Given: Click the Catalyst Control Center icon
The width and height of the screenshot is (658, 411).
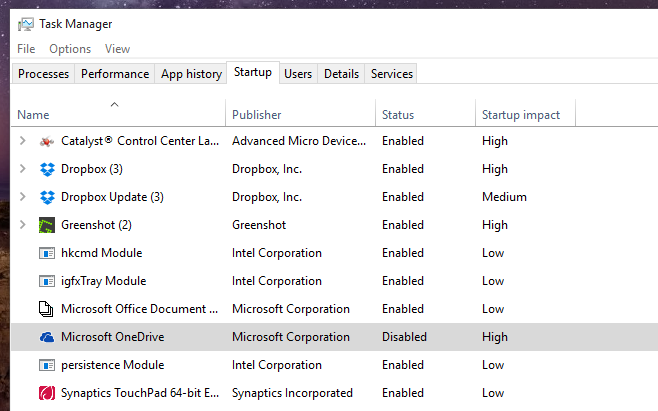Looking at the screenshot, I should click(x=47, y=141).
